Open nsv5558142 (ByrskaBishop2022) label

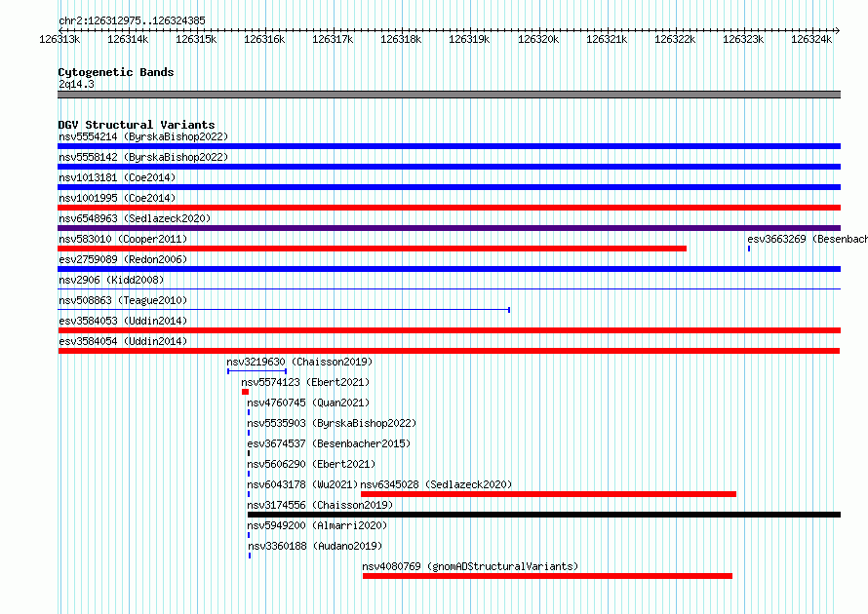click(143, 157)
